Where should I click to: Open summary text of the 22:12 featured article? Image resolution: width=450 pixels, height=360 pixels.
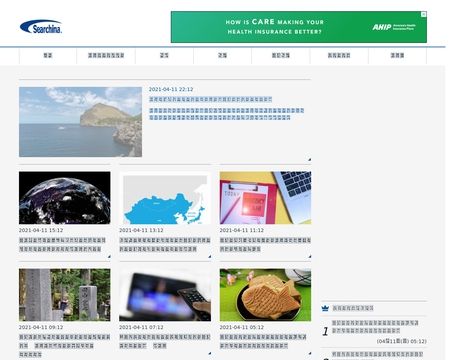pyautogui.click(x=226, y=114)
